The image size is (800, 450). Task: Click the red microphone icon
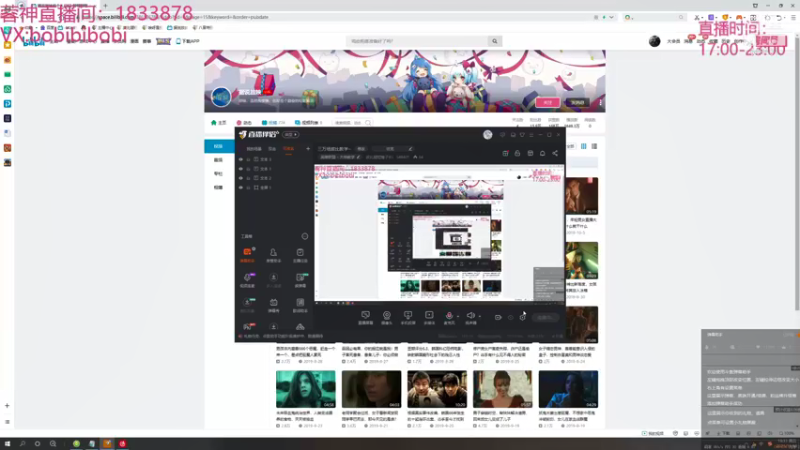pos(448,316)
